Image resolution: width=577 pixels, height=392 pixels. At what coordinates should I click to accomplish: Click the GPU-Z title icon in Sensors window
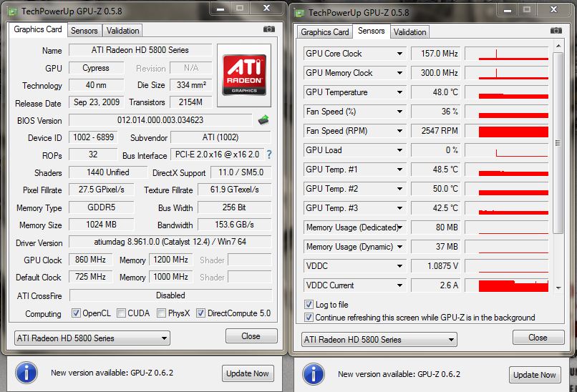click(299, 13)
